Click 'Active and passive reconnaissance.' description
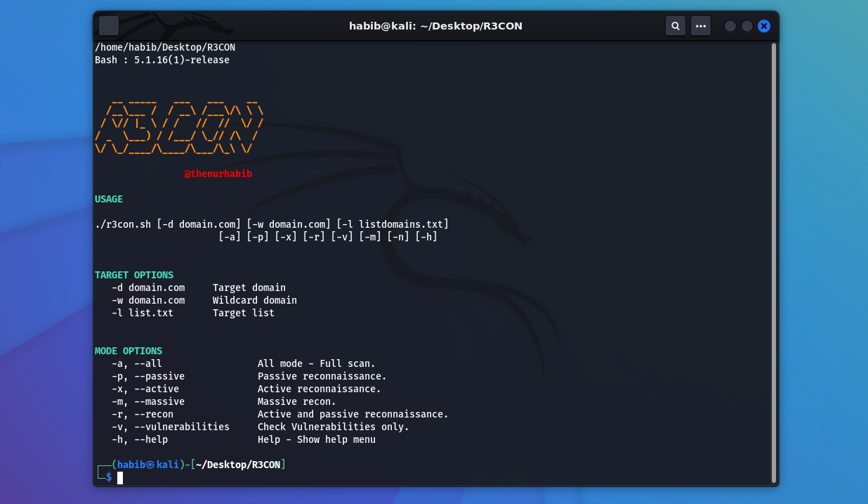This screenshot has height=504, width=868. [x=353, y=414]
